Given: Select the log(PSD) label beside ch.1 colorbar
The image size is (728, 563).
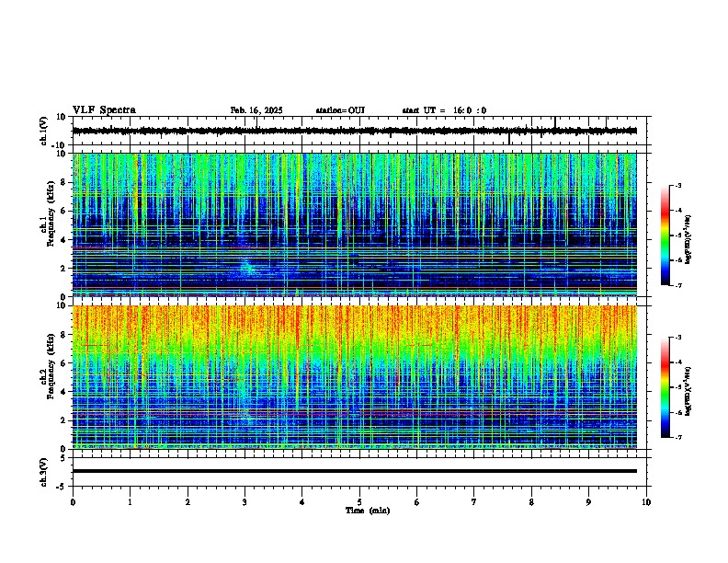Looking at the screenshot, I should 688,240.
